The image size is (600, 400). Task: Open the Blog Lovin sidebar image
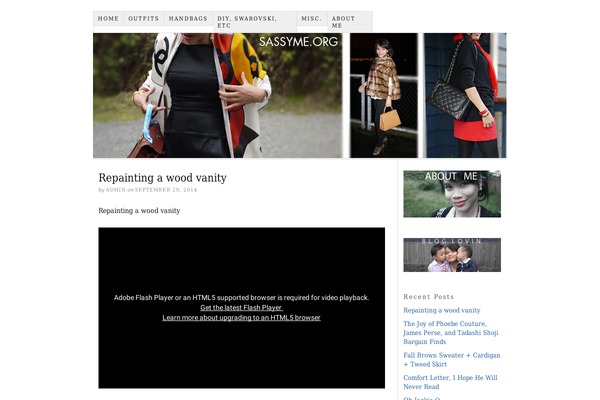(x=452, y=255)
